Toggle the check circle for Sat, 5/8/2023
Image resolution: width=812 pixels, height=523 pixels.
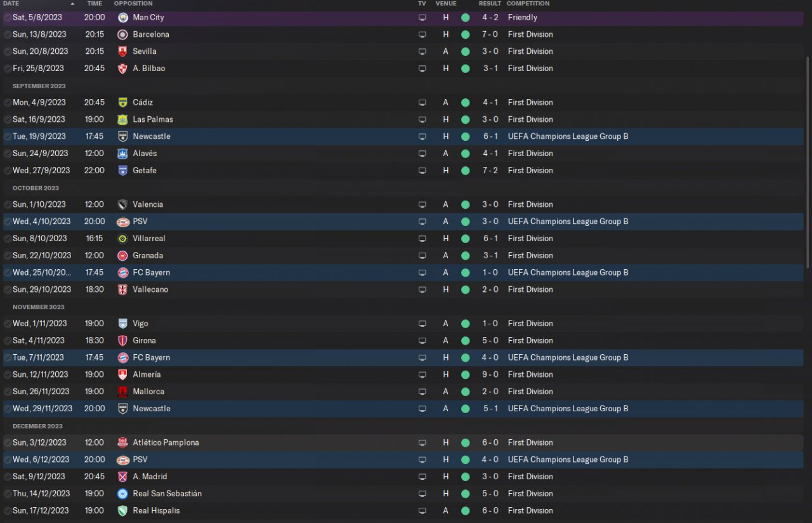coord(7,17)
